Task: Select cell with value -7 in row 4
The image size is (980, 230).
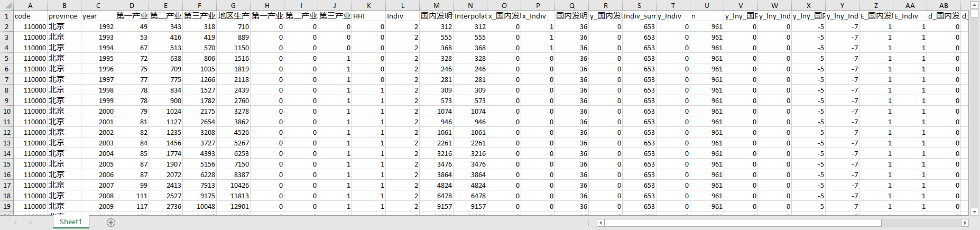Action: (x=842, y=48)
